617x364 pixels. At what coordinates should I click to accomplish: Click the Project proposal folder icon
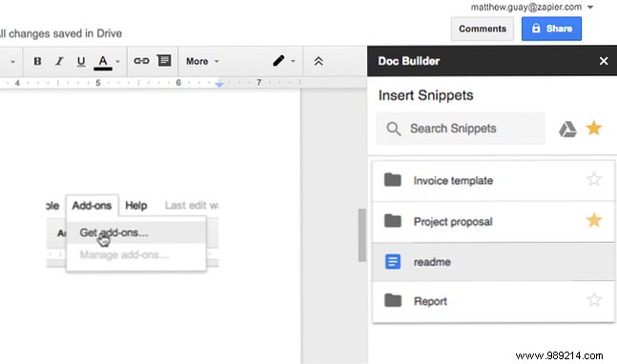point(392,221)
